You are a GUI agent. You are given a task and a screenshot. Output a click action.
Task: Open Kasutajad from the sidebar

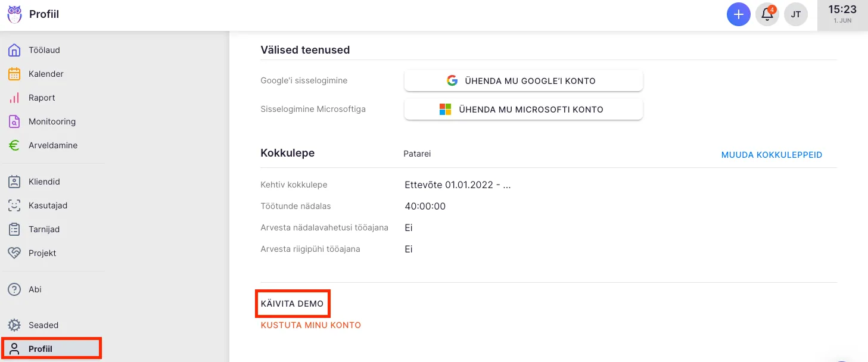click(48, 205)
